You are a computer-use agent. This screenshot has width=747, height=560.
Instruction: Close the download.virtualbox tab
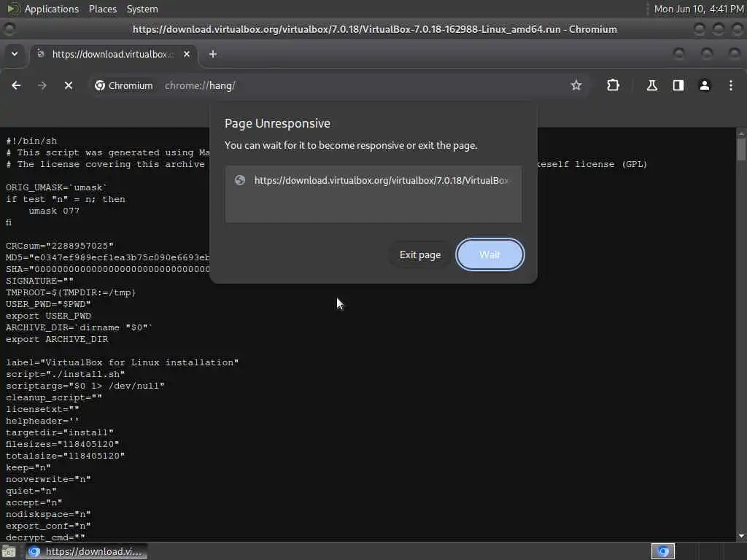[187, 54]
